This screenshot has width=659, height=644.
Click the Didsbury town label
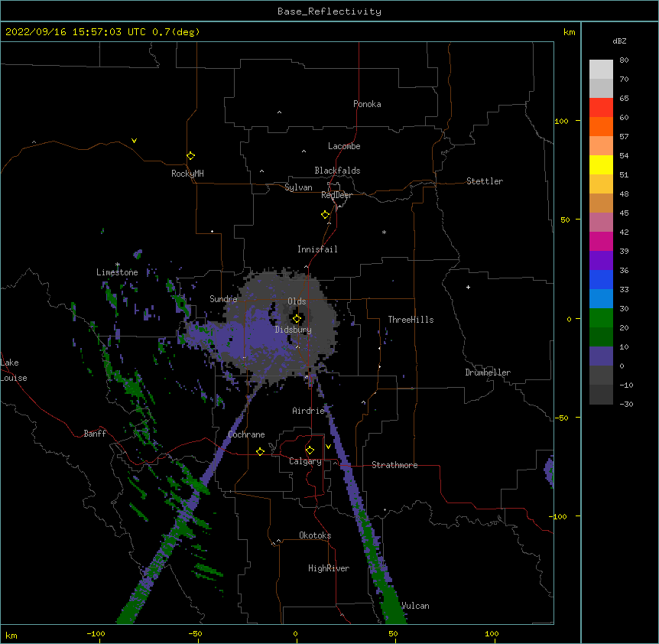[x=294, y=330]
